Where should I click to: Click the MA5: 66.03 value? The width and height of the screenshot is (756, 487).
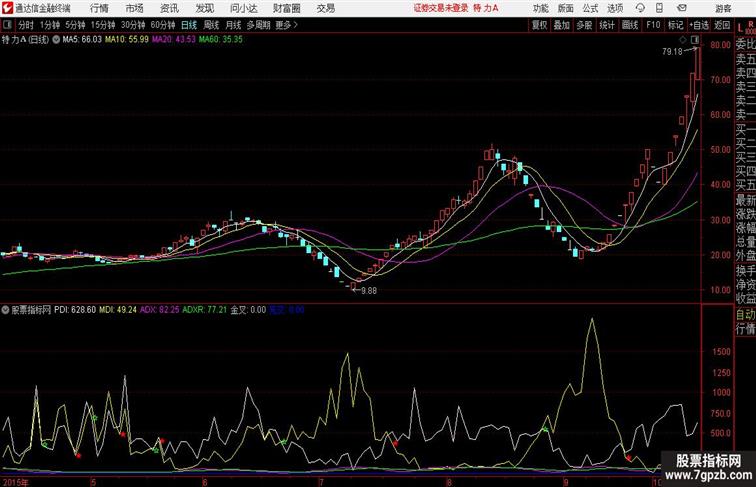(82, 40)
